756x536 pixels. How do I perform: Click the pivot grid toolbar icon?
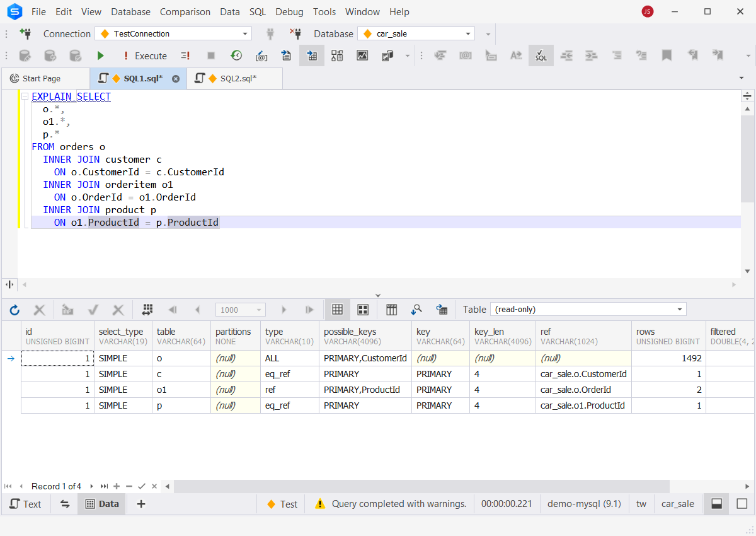pyautogui.click(x=391, y=310)
